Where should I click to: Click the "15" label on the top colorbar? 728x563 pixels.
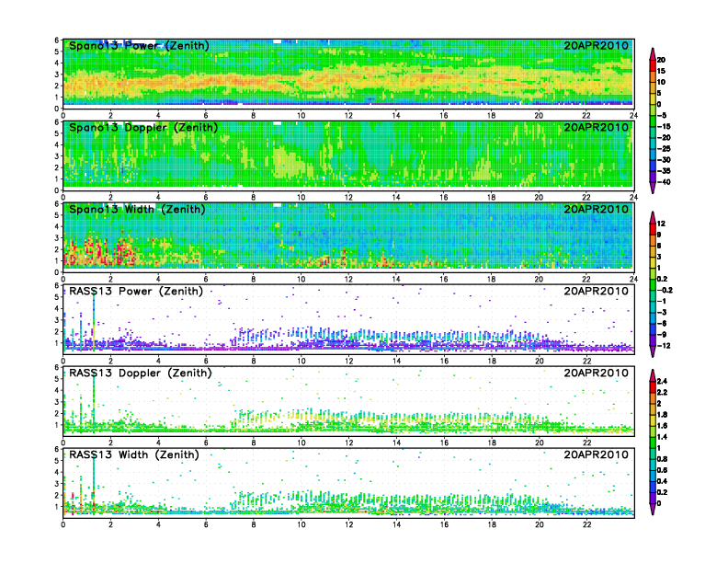pyautogui.click(x=661, y=71)
